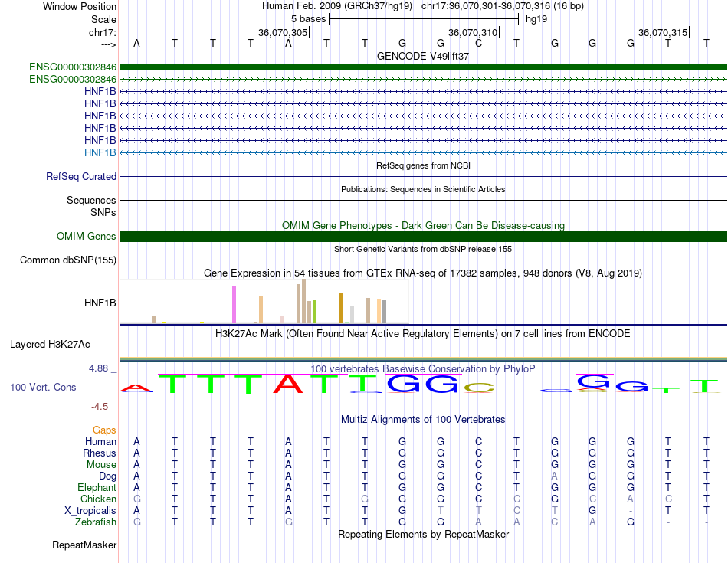Click the dash gap in the X_tropicalis row
Viewport: 728px width, 563px height.
(630, 511)
